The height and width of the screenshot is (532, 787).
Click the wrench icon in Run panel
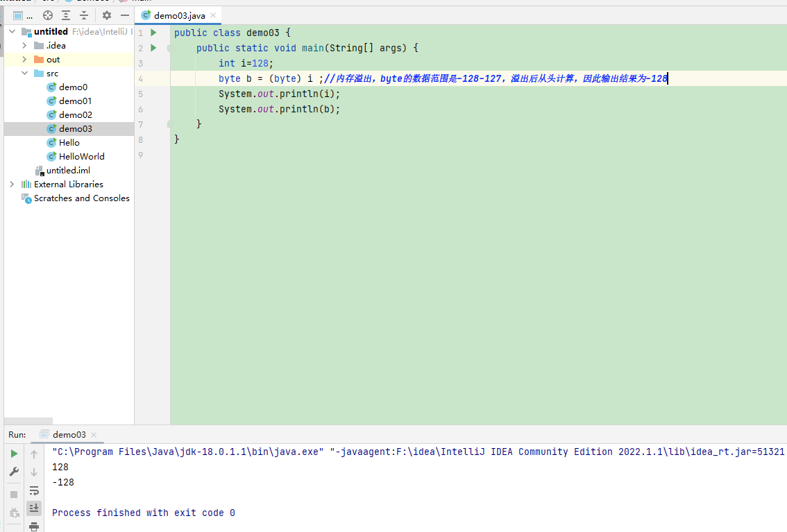click(14, 472)
